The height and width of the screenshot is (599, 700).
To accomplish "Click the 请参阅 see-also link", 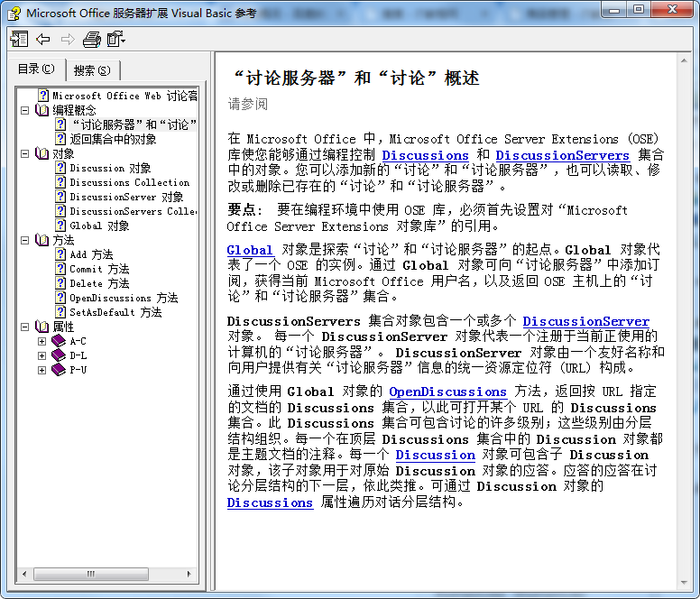I will coord(247,104).
